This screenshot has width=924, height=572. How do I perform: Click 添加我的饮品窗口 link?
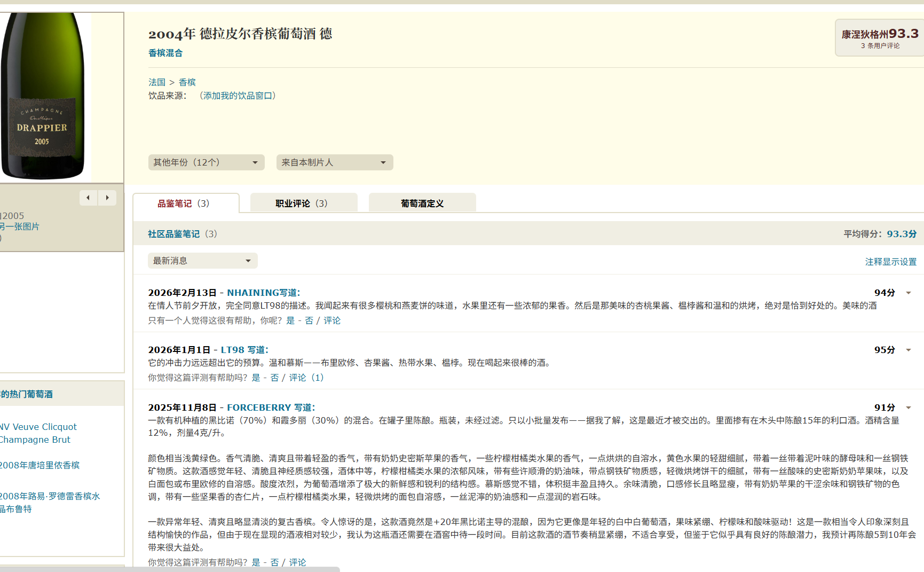[238, 96]
